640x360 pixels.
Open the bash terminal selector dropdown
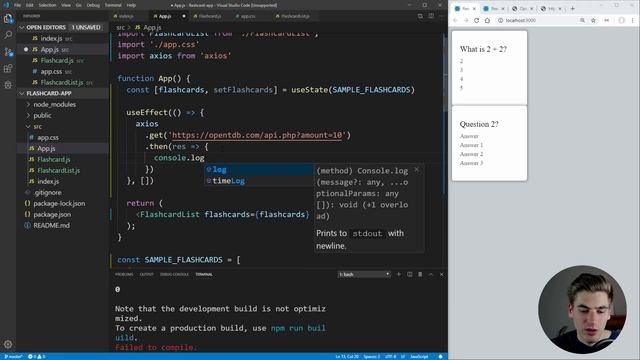[x=364, y=274]
